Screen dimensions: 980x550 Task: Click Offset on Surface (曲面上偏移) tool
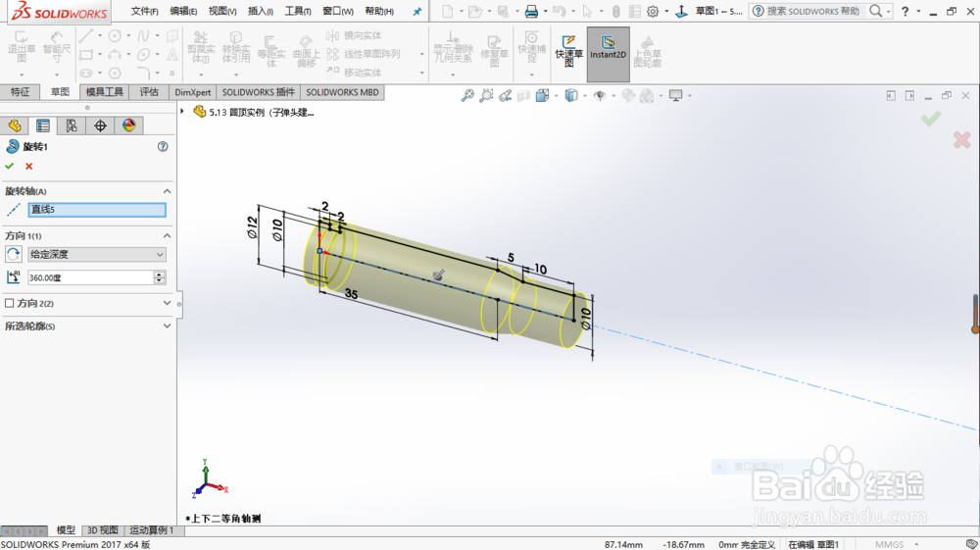point(306,51)
